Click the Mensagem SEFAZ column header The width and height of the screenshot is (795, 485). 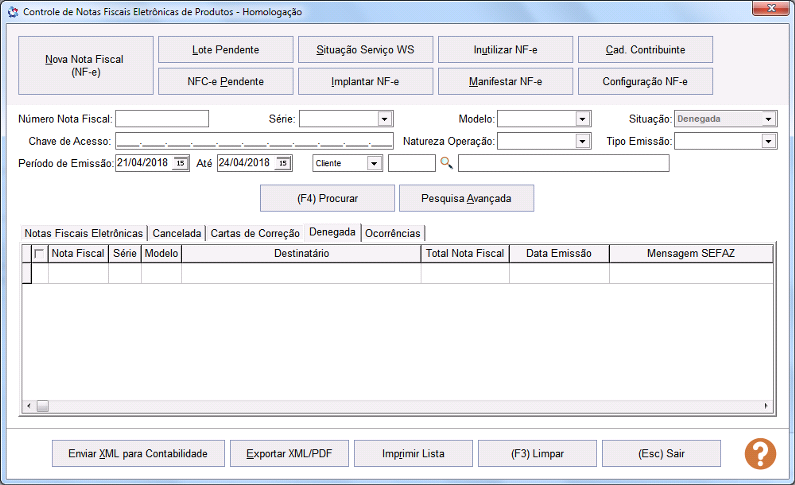click(x=691, y=253)
